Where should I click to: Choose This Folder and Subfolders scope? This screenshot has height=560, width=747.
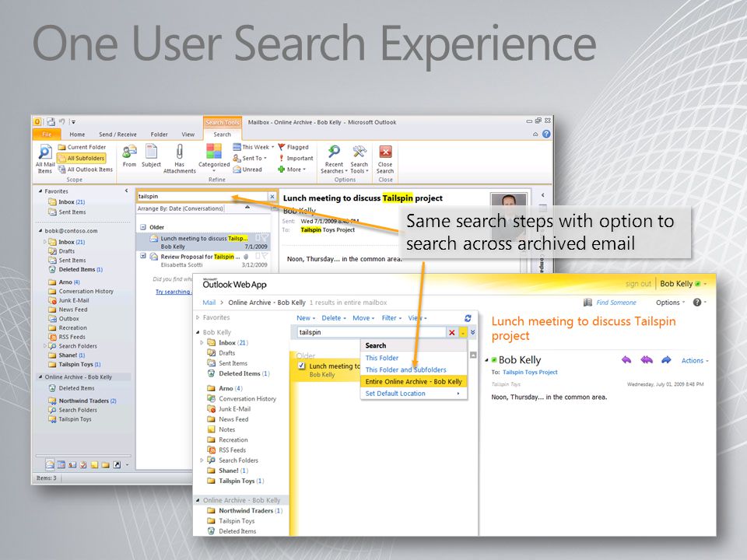coord(413,370)
